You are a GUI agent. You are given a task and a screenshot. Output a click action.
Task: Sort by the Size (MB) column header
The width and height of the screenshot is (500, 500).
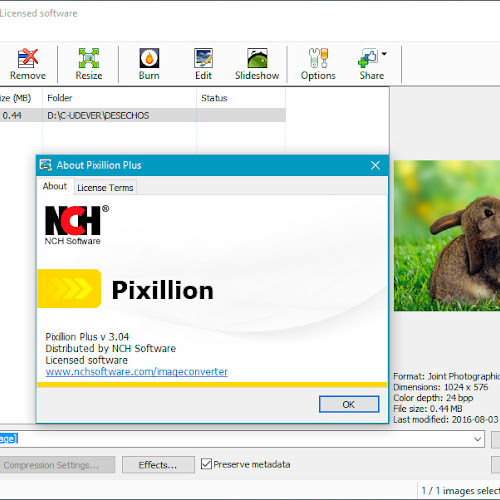click(21, 98)
